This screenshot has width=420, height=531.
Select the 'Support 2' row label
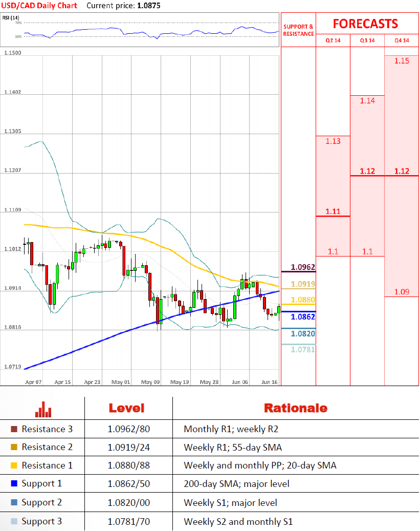[41, 502]
